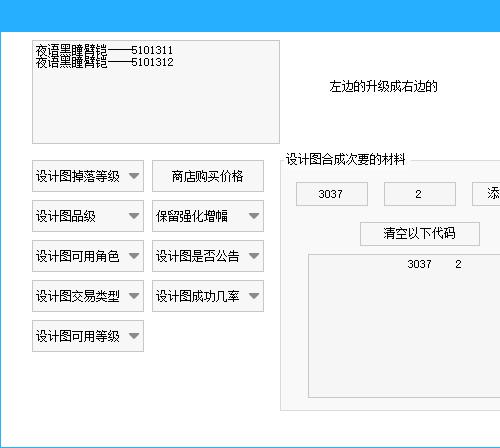Screen dimensions: 500x448
Task: Click arrow icon of 设计图掉落等级 combo
Action: pyautogui.click(x=134, y=176)
